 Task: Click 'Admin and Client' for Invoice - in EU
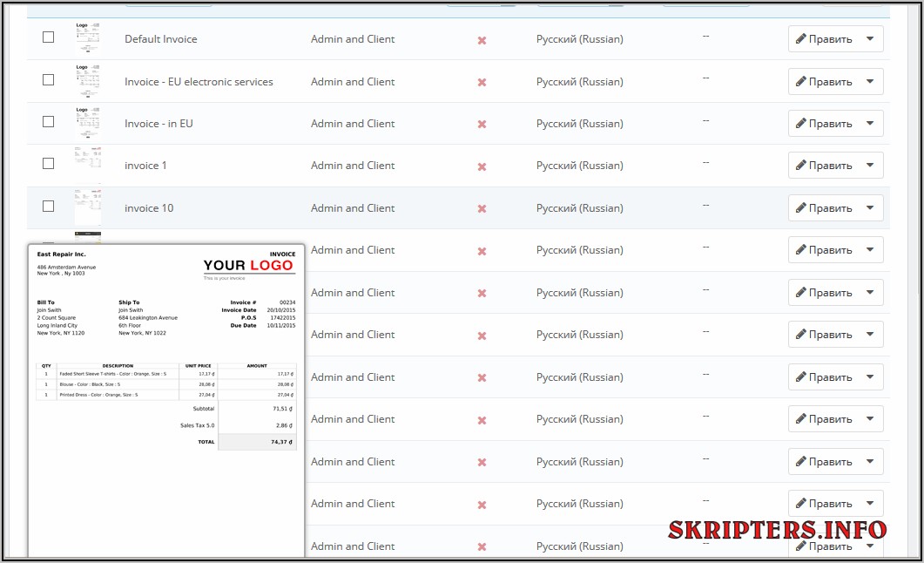tap(353, 123)
